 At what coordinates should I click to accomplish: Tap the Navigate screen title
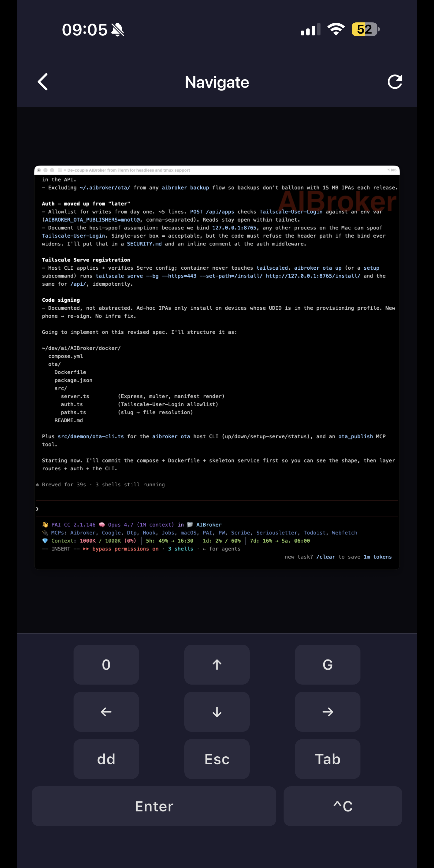pos(217,82)
